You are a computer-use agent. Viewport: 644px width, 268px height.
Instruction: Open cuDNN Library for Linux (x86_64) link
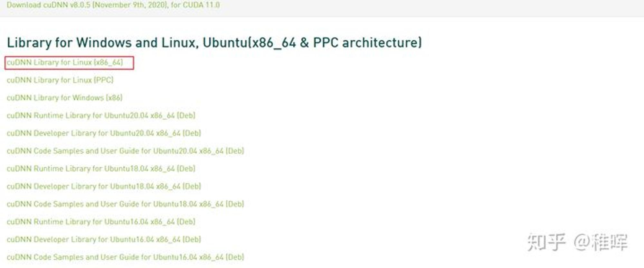[65, 62]
